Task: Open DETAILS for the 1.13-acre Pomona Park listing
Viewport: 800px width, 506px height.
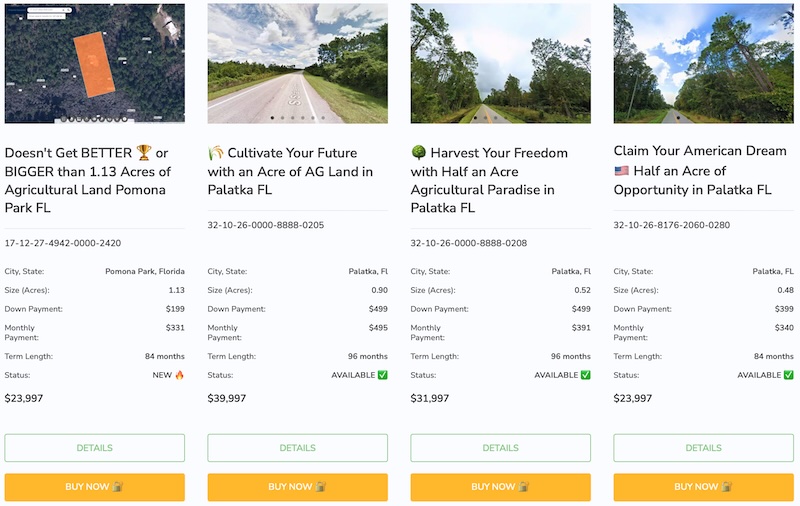Action: 94,448
